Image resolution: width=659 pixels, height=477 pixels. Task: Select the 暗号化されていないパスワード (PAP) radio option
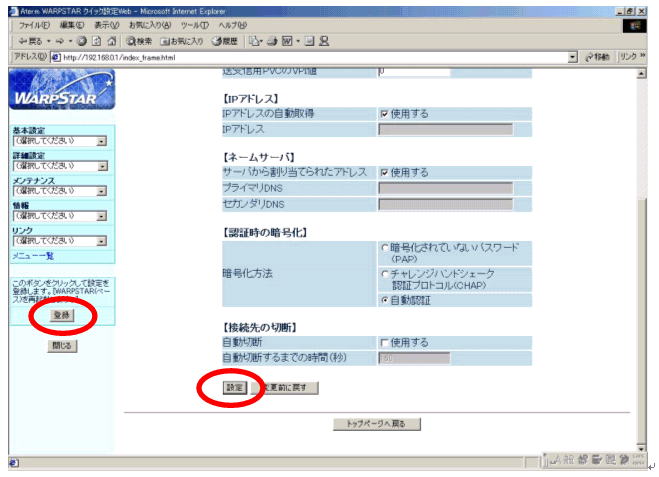point(384,247)
